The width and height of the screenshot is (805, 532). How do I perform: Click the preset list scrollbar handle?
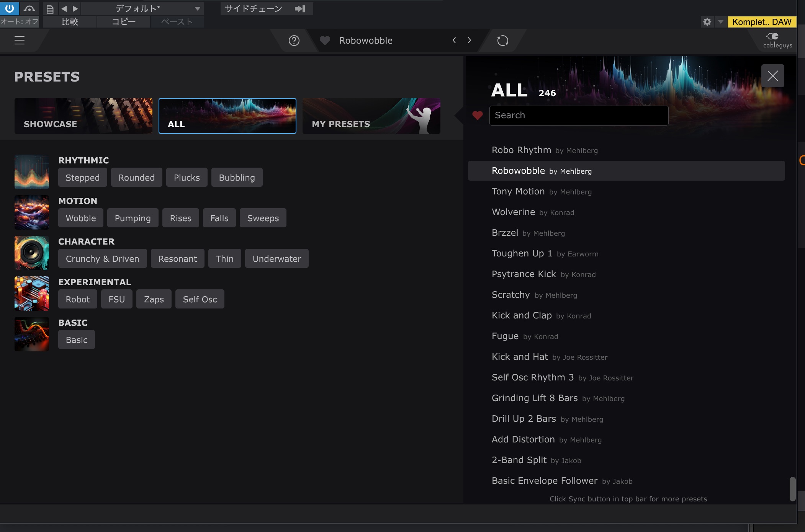[x=792, y=489]
